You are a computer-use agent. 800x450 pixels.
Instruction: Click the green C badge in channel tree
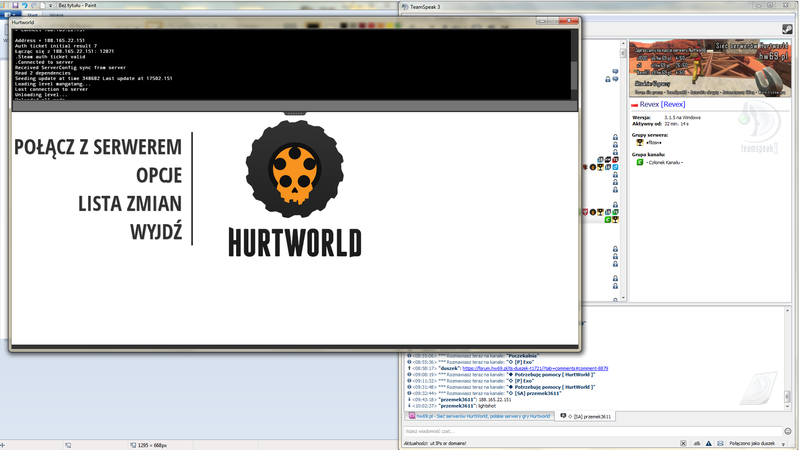point(608,219)
